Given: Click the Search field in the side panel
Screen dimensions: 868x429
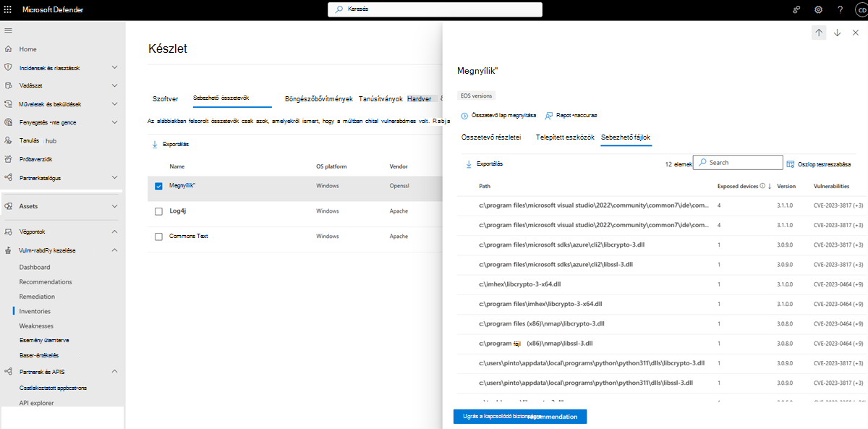Looking at the screenshot, I should coord(738,163).
